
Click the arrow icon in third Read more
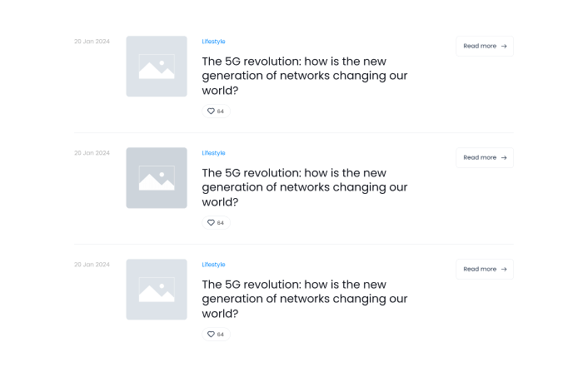(504, 269)
